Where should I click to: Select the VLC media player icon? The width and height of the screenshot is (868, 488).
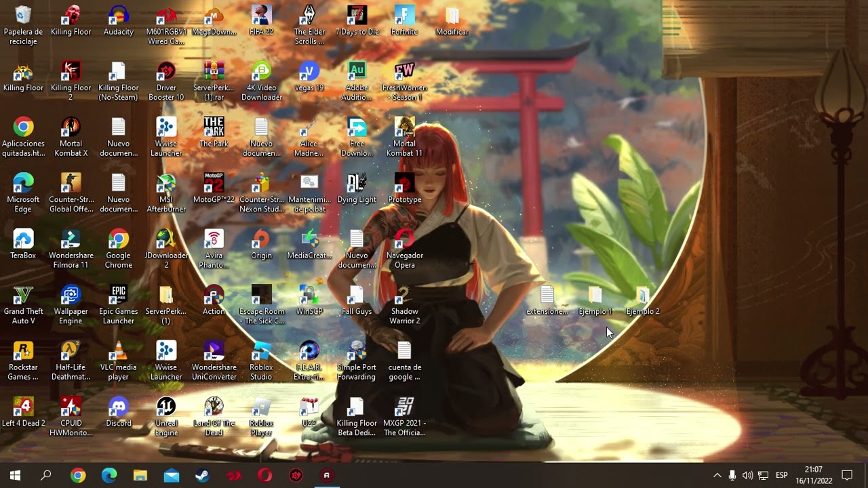point(119,361)
